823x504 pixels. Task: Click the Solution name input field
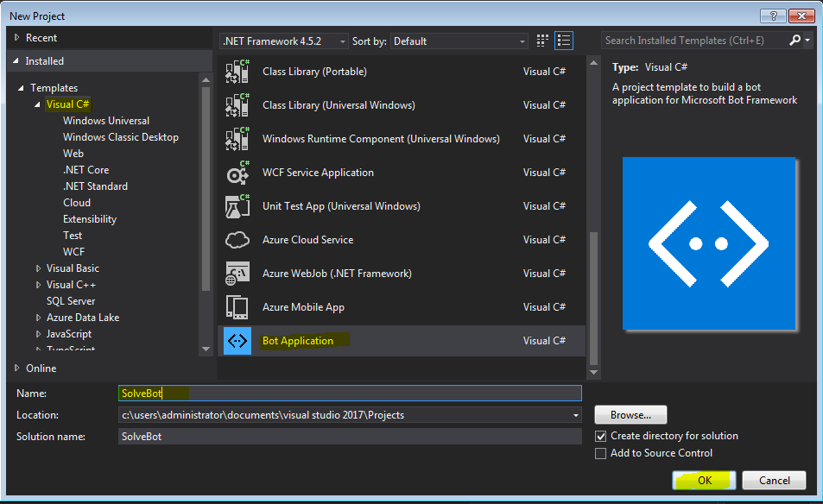click(x=350, y=437)
